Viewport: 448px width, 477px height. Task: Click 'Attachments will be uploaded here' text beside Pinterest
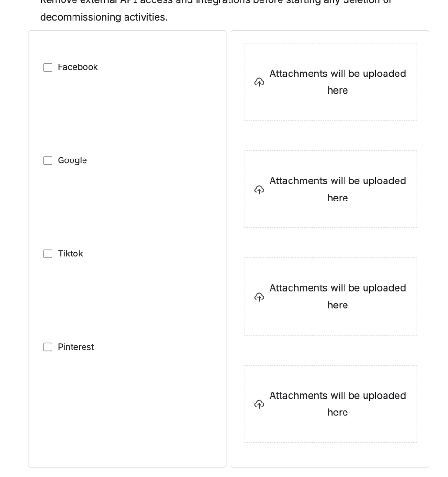click(x=338, y=404)
